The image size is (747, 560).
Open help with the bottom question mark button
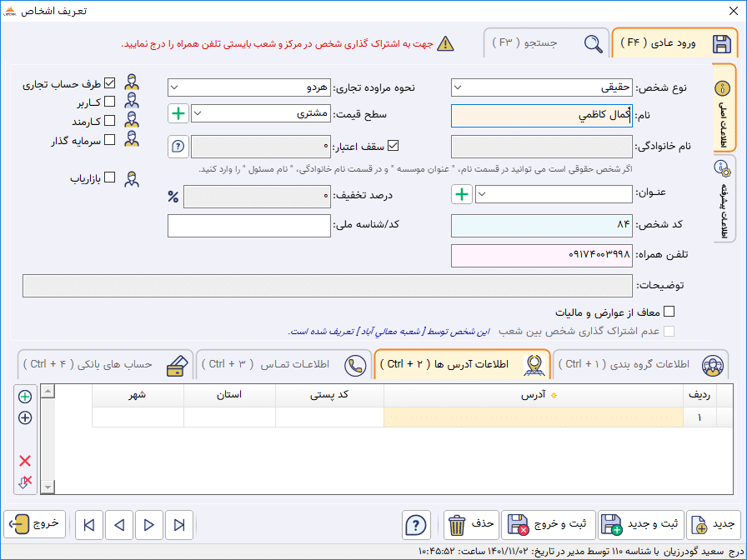pyautogui.click(x=416, y=525)
